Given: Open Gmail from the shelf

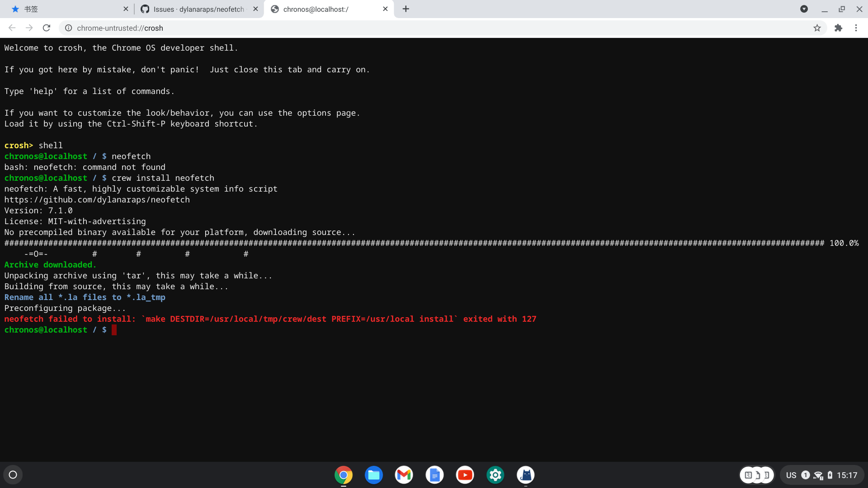Looking at the screenshot, I should tap(404, 475).
